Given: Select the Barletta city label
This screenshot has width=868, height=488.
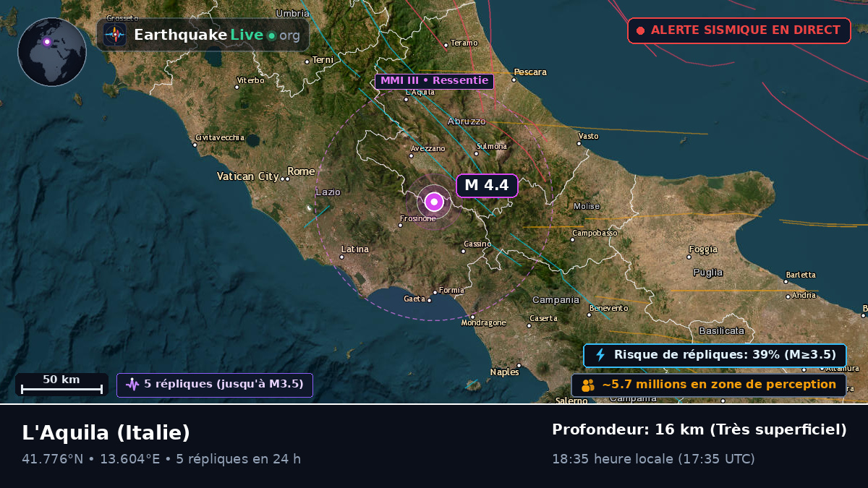Looking at the screenshot, I should [x=801, y=275].
